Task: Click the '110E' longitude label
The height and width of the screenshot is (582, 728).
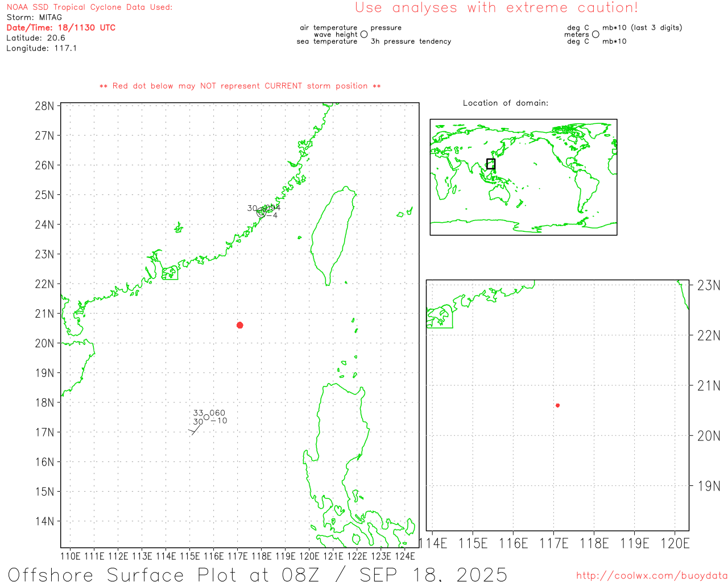Action: pyautogui.click(x=71, y=556)
